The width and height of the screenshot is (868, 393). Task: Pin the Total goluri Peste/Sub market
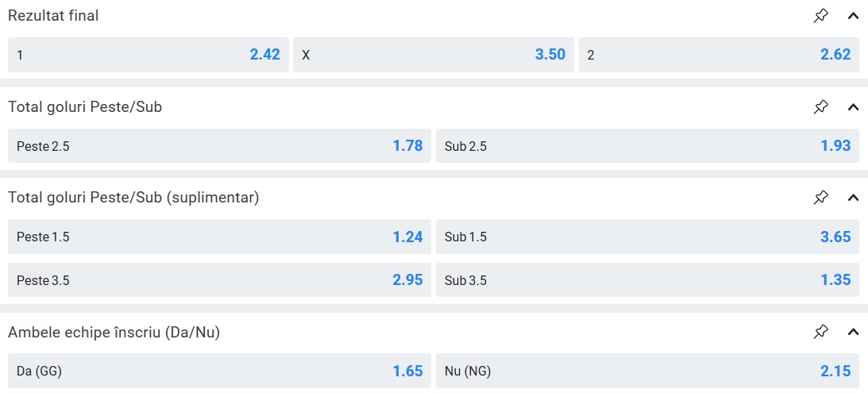[820, 106]
